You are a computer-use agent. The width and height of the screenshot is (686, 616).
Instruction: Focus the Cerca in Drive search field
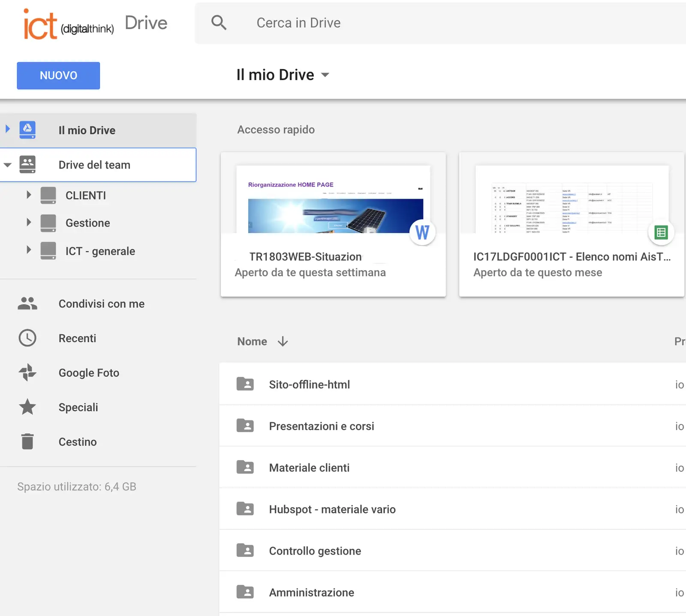point(441,23)
